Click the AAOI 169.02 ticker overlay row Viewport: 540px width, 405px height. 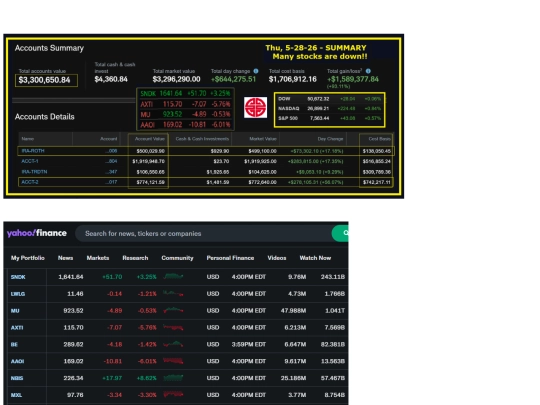click(x=185, y=125)
